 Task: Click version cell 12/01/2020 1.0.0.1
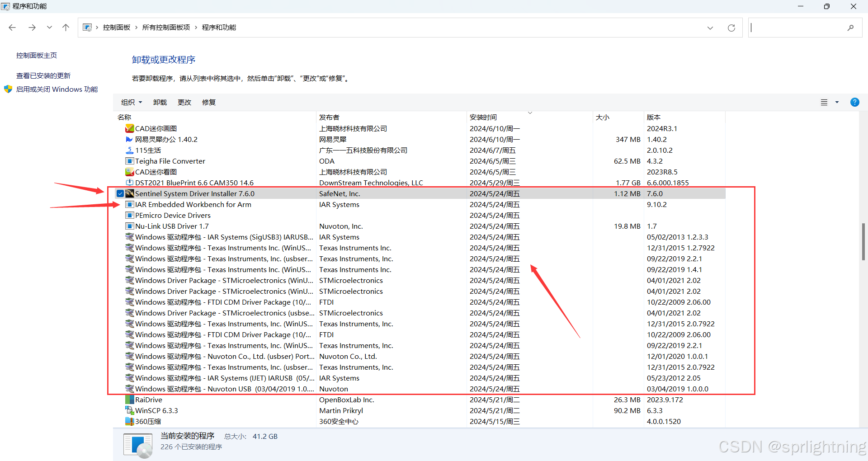point(677,356)
